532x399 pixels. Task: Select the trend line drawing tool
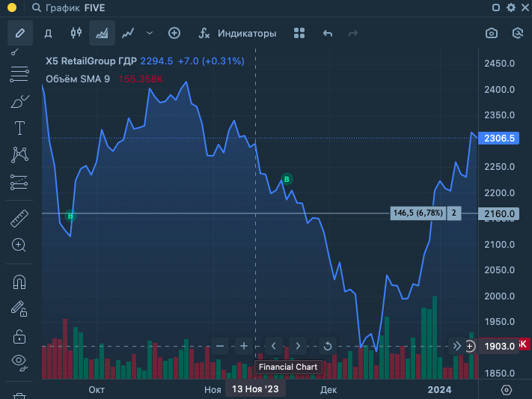tap(15, 52)
